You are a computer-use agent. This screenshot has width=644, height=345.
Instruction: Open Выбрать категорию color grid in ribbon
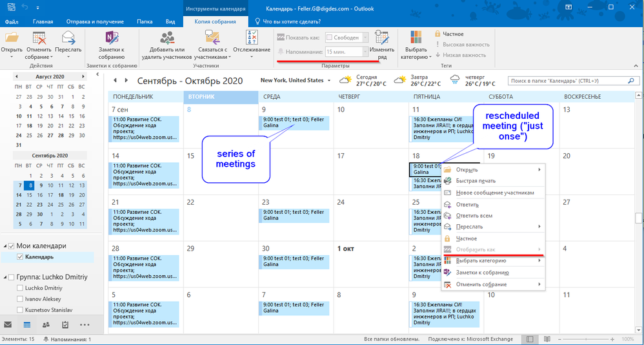click(416, 43)
